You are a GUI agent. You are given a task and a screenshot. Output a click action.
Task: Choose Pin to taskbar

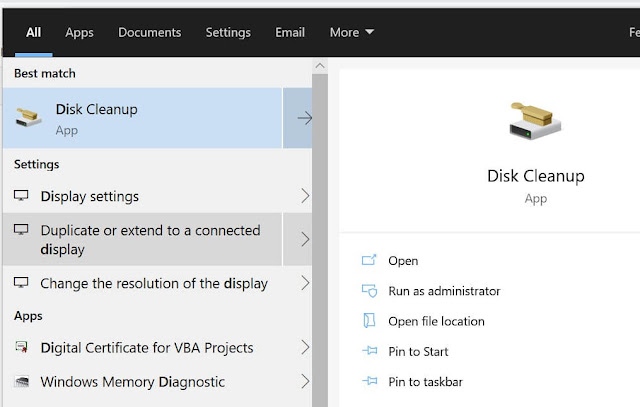pos(425,382)
